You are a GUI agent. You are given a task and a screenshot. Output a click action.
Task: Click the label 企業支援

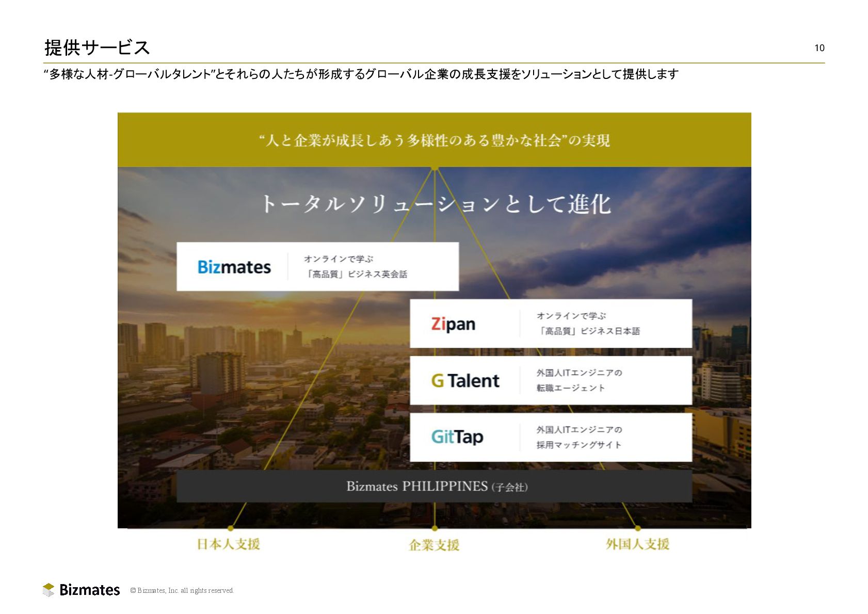[x=434, y=545]
